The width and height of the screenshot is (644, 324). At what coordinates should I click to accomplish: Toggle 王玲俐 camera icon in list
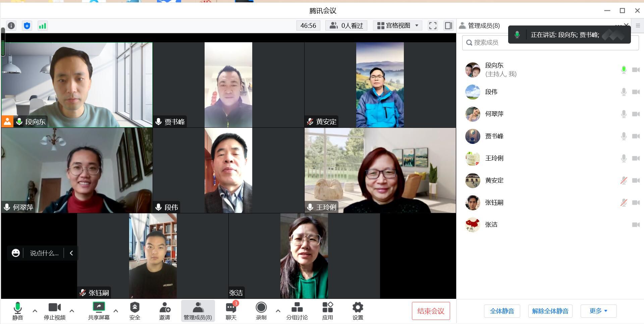point(636,158)
